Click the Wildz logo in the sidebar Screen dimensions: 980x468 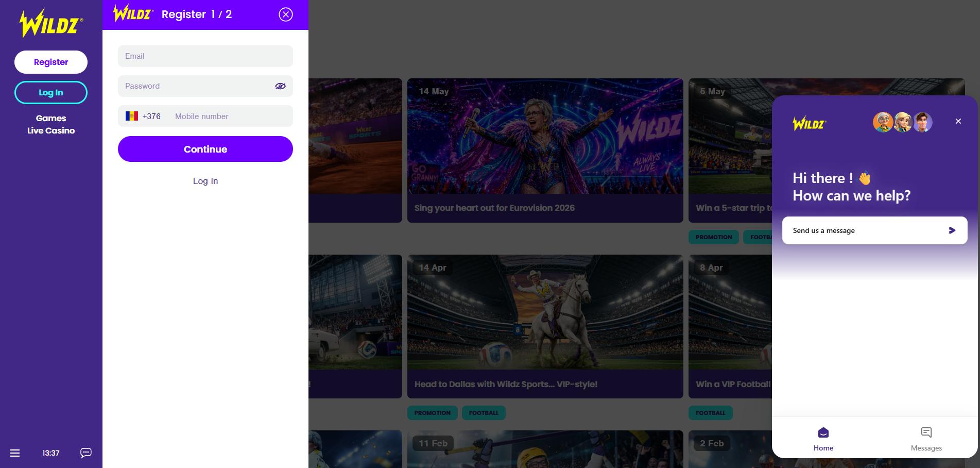click(x=51, y=24)
